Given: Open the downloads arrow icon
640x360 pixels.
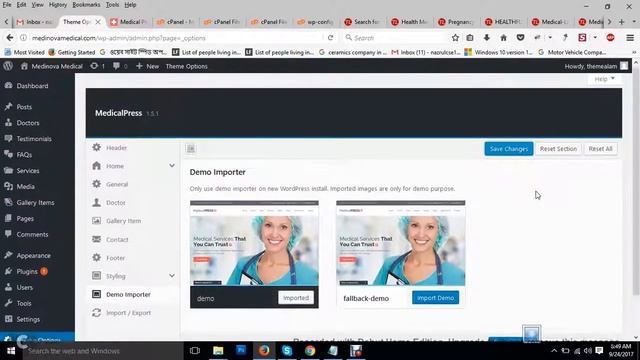Looking at the screenshot, I should pyautogui.click(x=487, y=38).
